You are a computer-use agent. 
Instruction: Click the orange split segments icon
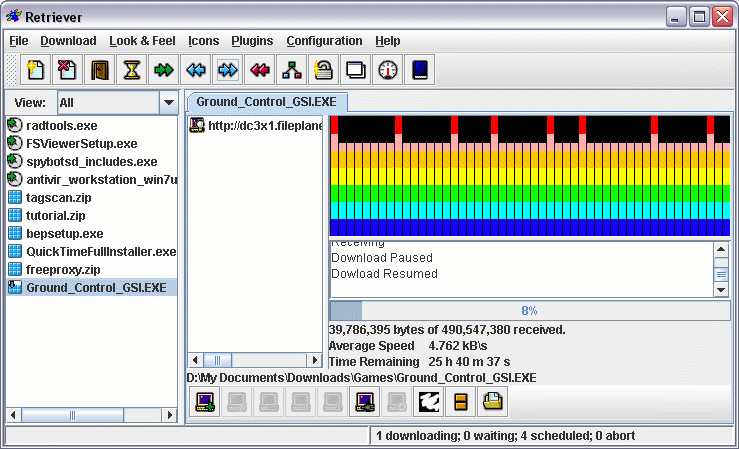coord(461,402)
